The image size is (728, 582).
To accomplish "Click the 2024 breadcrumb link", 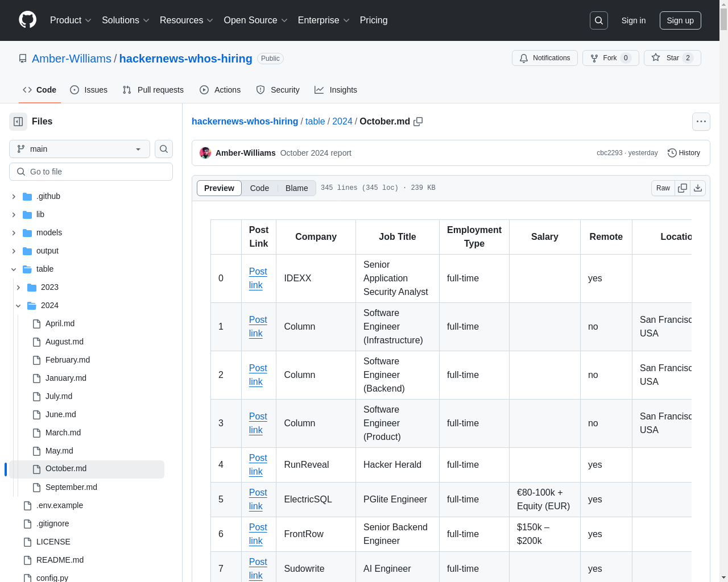I will [x=342, y=122].
